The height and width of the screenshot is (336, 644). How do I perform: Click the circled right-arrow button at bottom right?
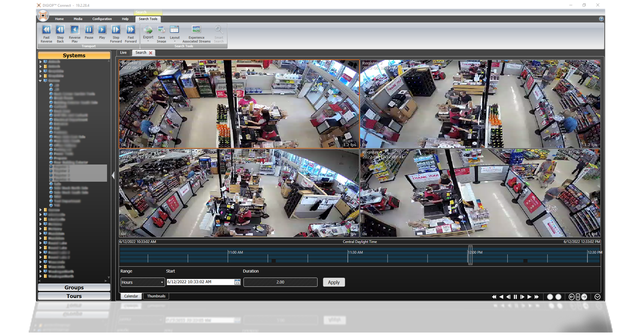[x=584, y=297]
